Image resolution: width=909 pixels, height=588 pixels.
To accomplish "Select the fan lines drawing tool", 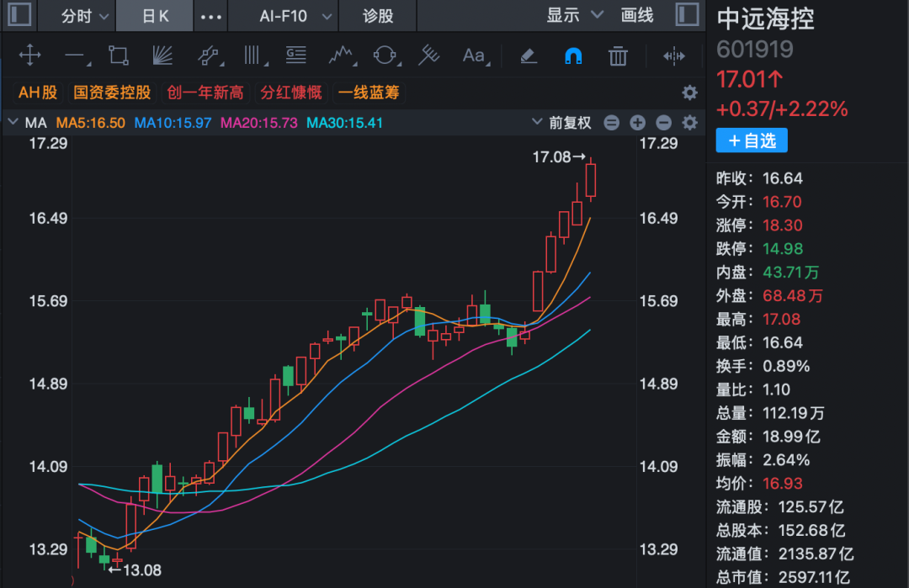I will pyautogui.click(x=163, y=56).
